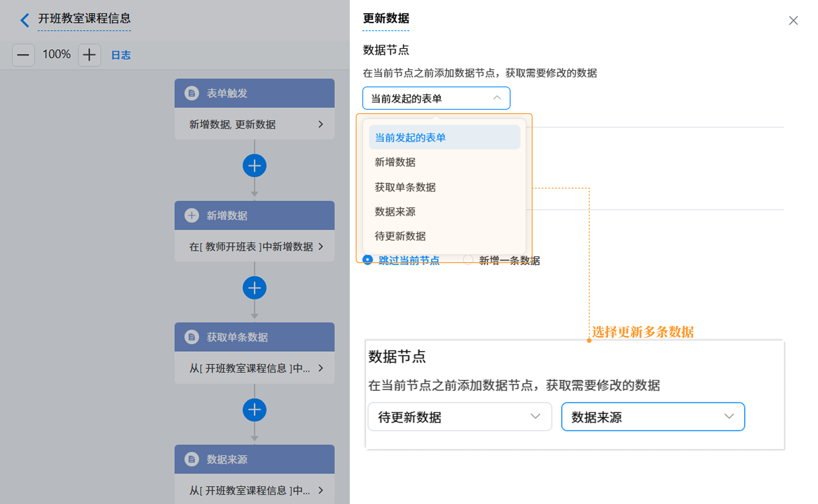Zoom in with the plus button
The image size is (818, 504).
(89, 55)
